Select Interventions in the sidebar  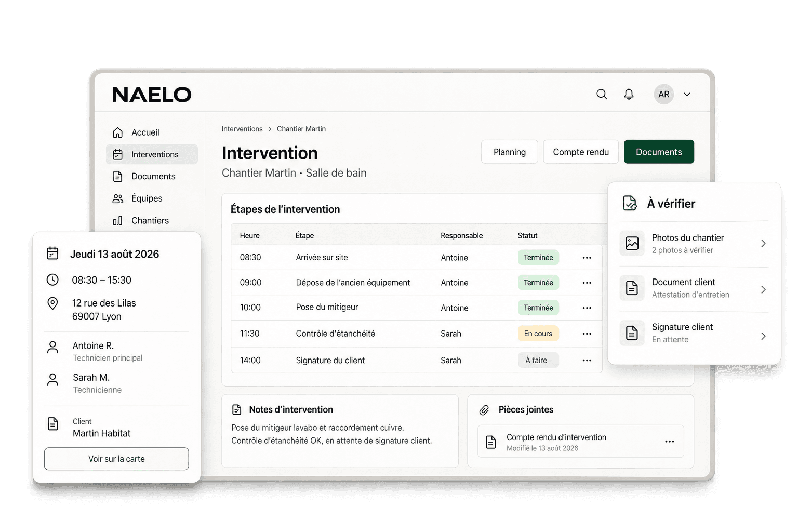point(152,154)
